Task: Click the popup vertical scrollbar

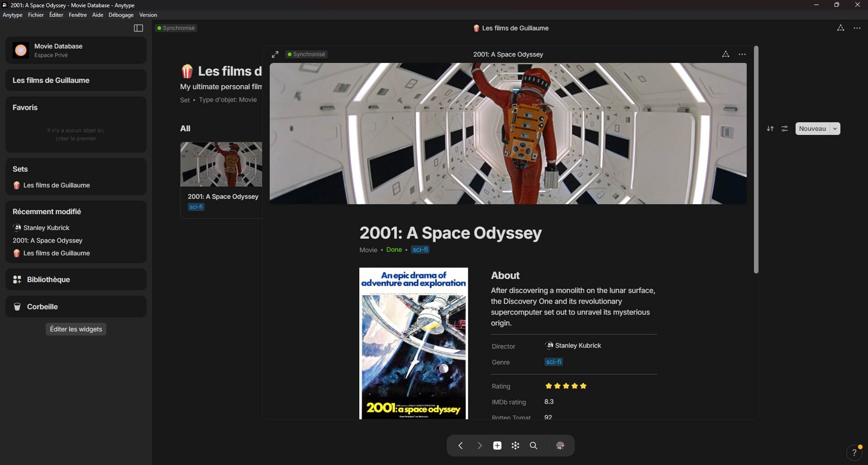Action: click(x=756, y=160)
